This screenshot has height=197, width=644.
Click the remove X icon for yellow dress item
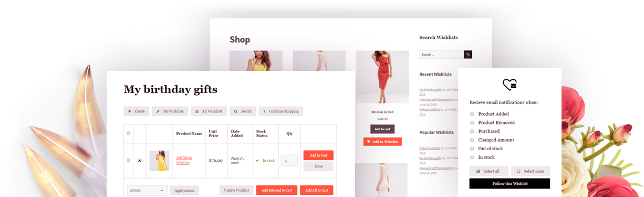point(139,161)
